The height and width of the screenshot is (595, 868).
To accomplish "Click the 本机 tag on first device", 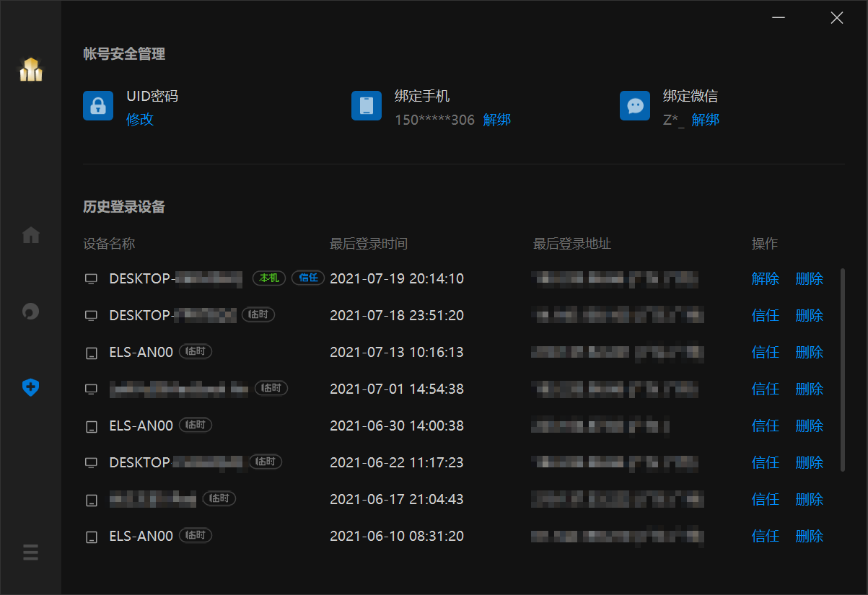I will tap(269, 278).
